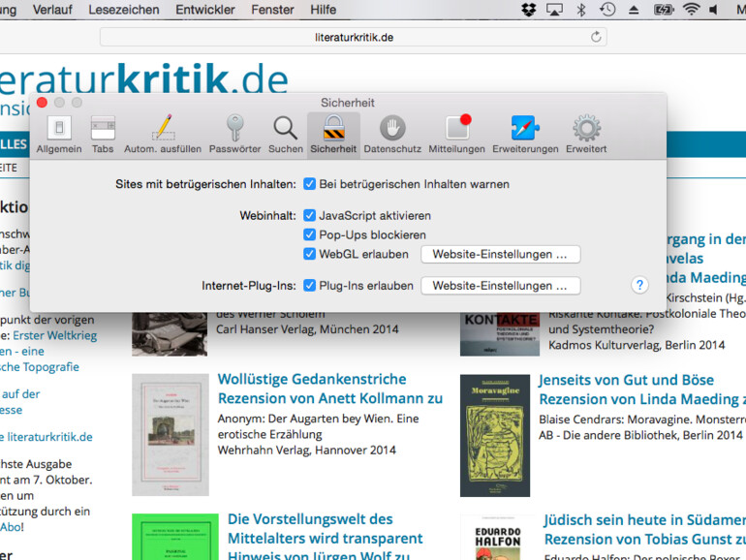Open the Entwickler menu
746x560 pixels.
pyautogui.click(x=205, y=10)
